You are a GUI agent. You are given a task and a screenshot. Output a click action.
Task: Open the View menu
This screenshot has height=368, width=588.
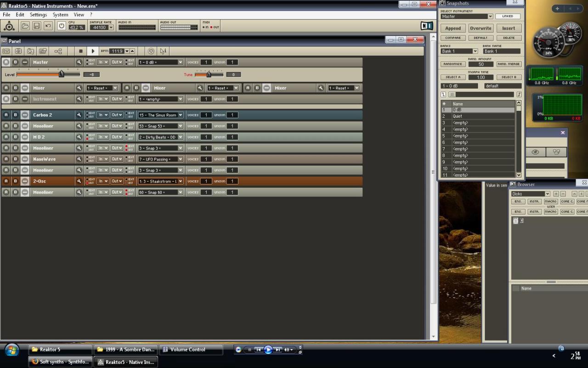coord(79,15)
